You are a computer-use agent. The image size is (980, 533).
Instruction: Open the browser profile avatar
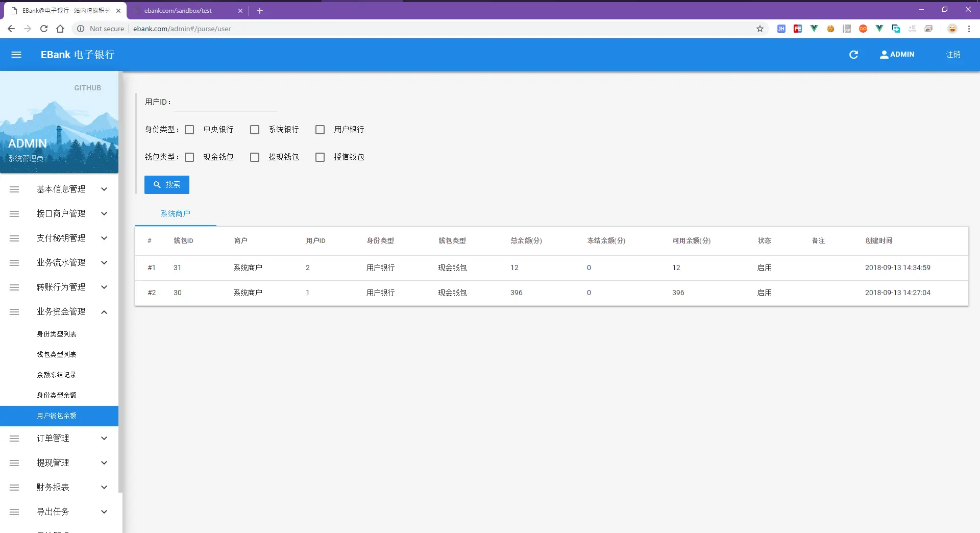952,29
